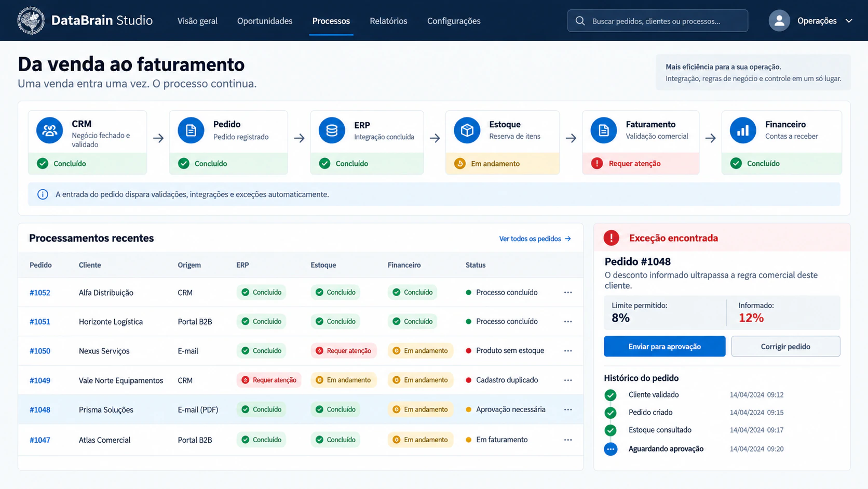Open order link #1052
This screenshot has height=489, width=868.
(x=40, y=293)
